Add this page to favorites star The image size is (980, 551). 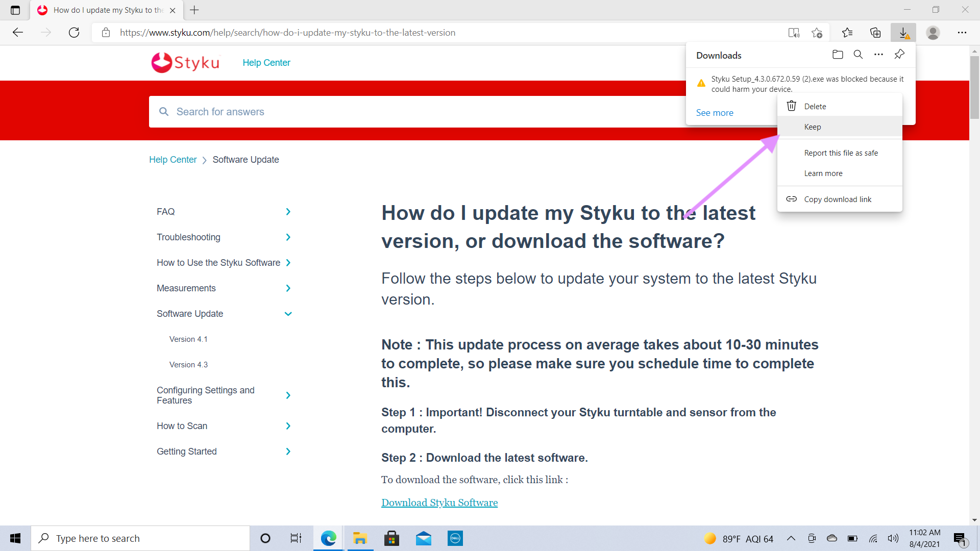tap(817, 33)
